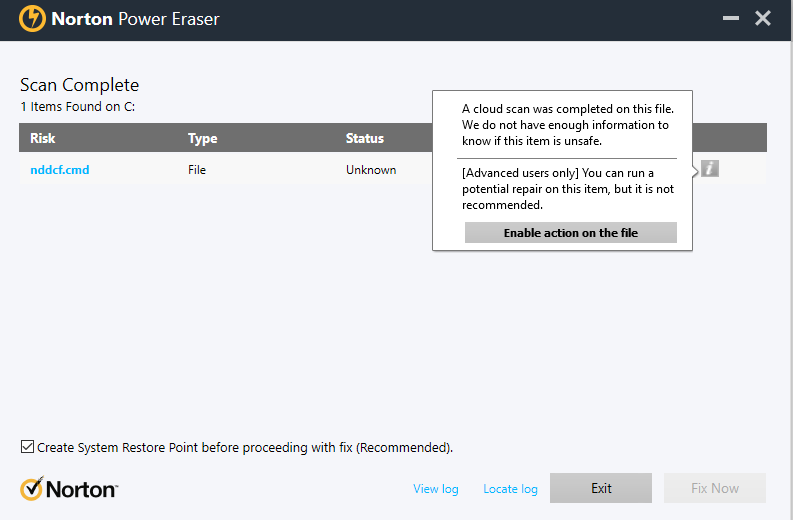Viewport: 793px width, 520px height.
Task: Close the Norton Power Eraser window
Action: pos(763,18)
